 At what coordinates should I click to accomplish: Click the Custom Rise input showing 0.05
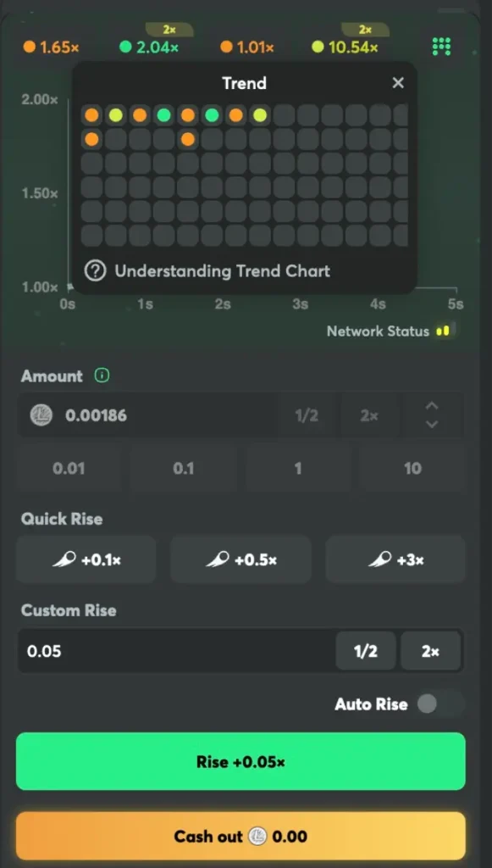169,651
